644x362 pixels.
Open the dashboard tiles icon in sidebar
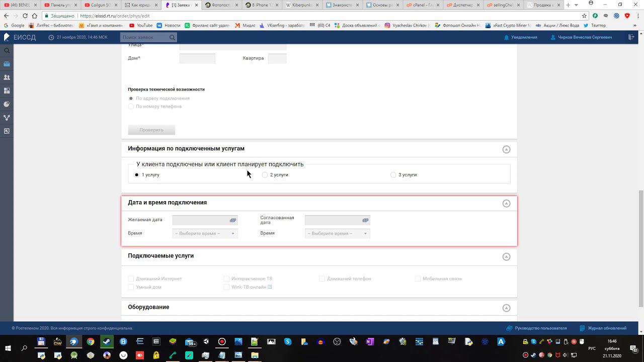7,91
